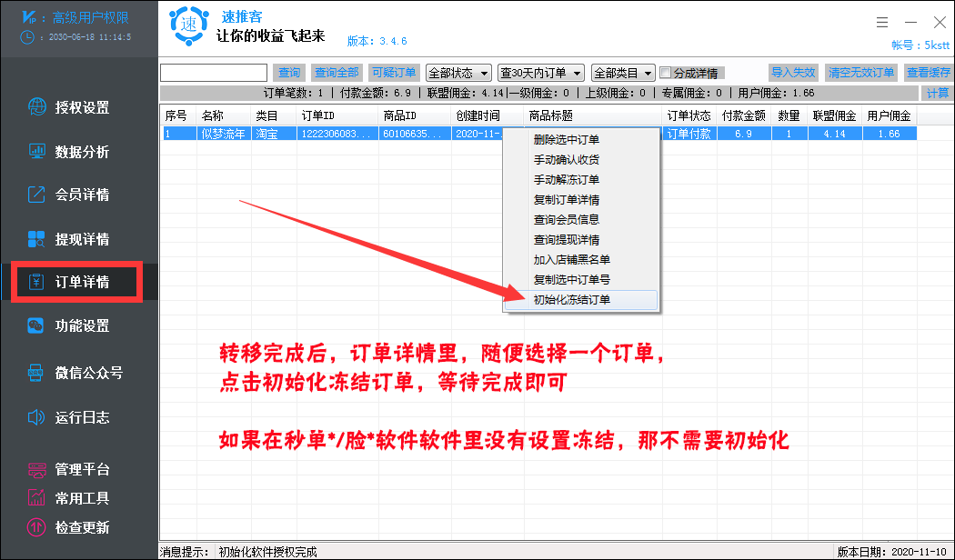This screenshot has width=955, height=560.
Task: Click the 检查更新 up-arrow icon
Action: 36,527
